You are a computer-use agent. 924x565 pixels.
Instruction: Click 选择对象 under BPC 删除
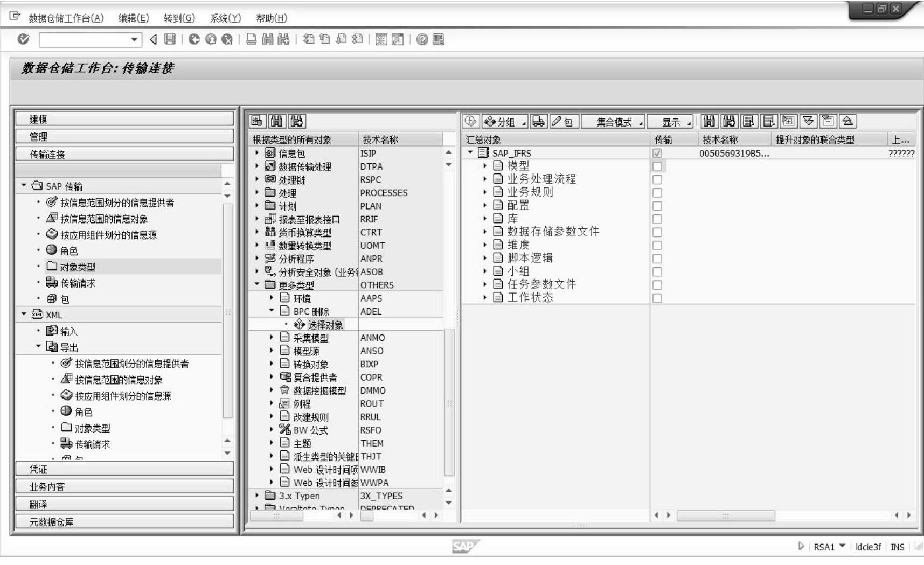(325, 325)
